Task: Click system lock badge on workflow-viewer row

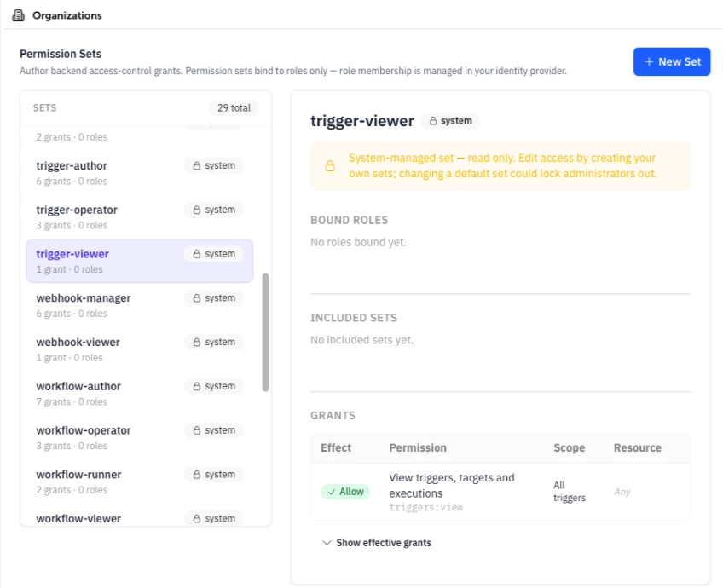Action: (214, 518)
